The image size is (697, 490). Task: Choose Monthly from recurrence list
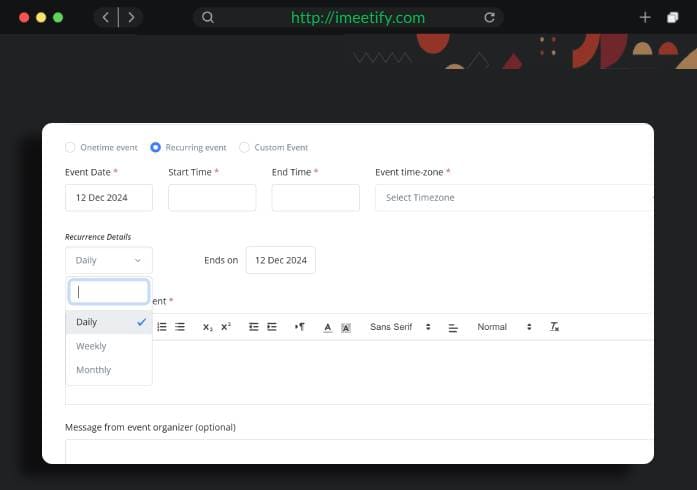coord(93,370)
